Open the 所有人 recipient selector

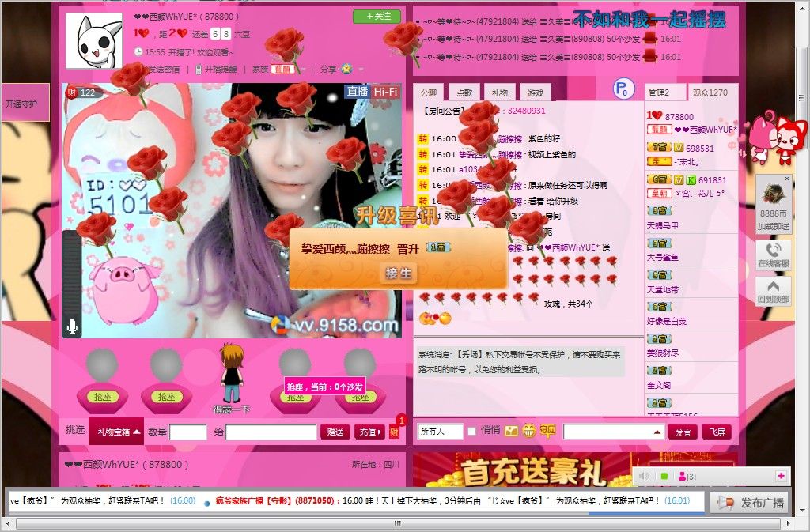(440, 431)
